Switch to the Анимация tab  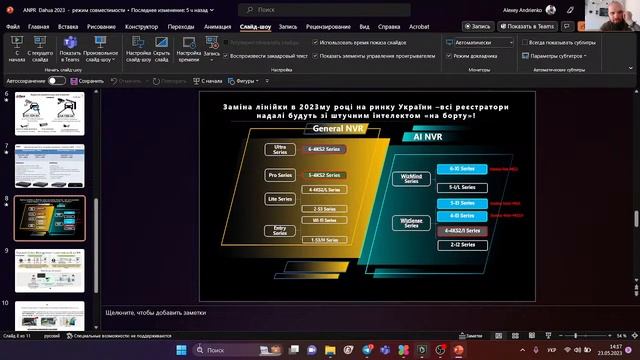click(217, 27)
